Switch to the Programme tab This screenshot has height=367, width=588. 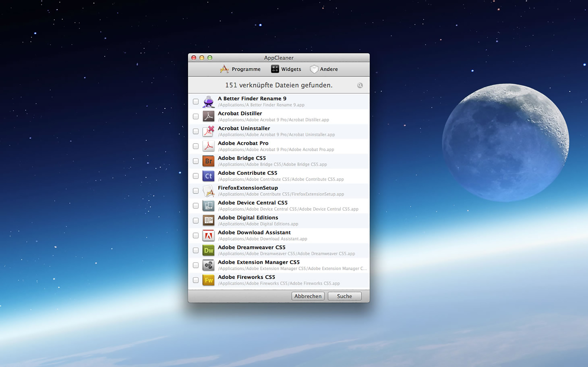tap(240, 69)
